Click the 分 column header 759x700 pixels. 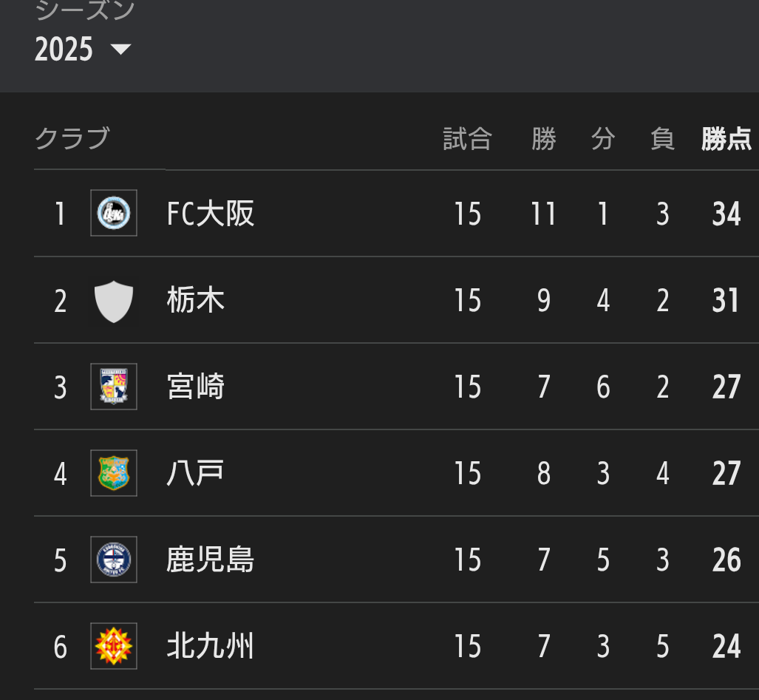click(603, 139)
